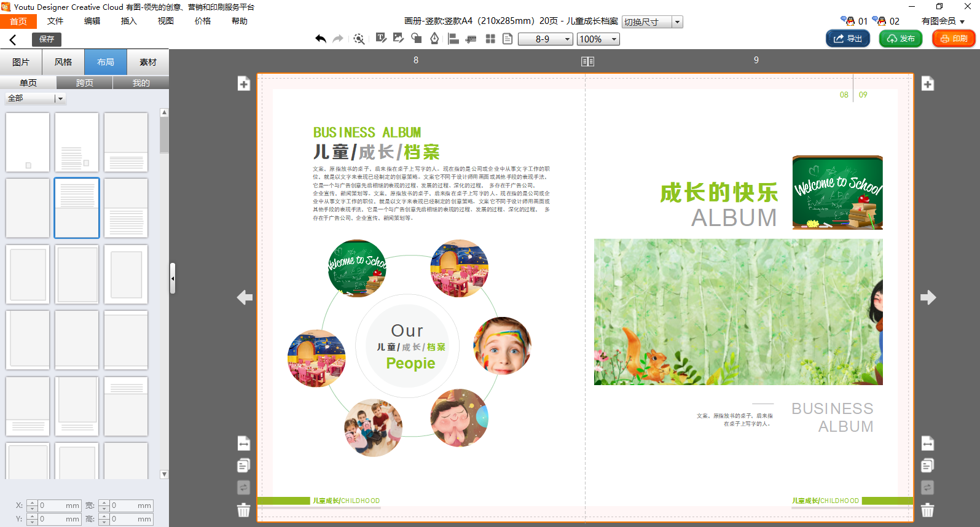980x527 pixels.
Task: Switch to the 素材 tab
Action: click(147, 62)
